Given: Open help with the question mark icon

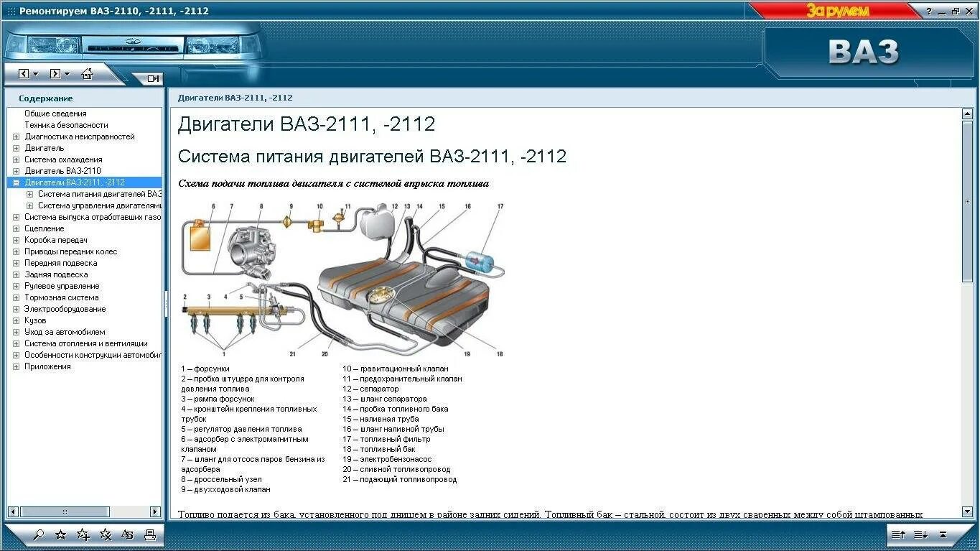Looking at the screenshot, I should click(928, 11).
